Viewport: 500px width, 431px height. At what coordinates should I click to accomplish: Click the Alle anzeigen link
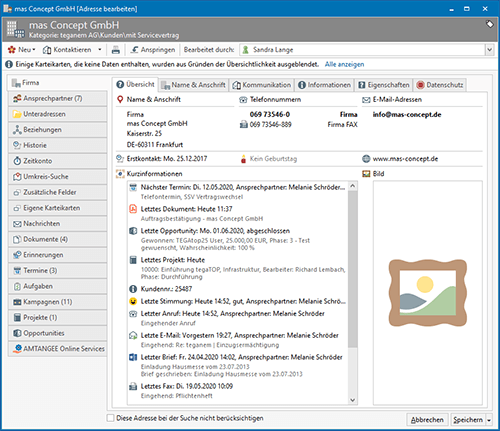coord(344,64)
